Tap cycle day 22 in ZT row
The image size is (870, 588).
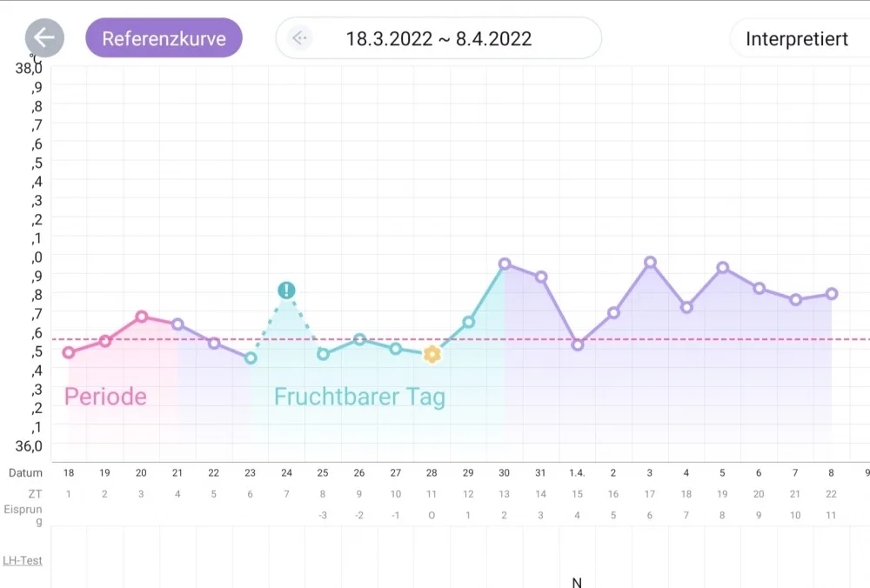point(831,494)
